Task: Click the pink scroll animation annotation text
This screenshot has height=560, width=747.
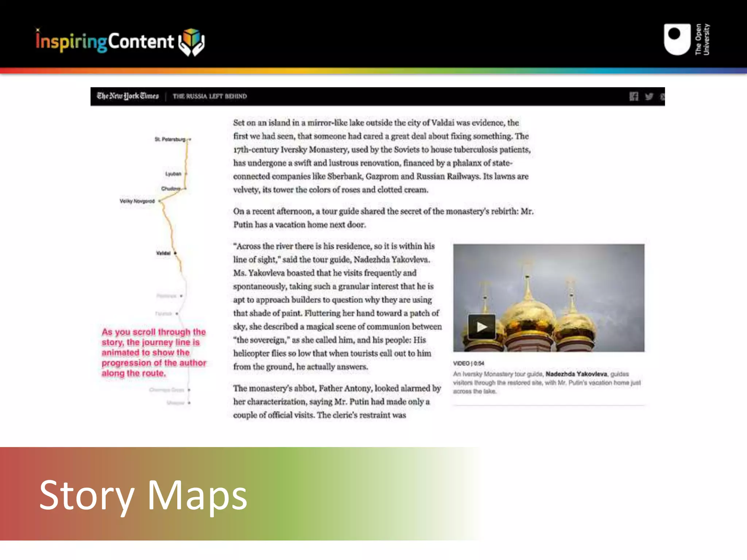Action: click(154, 353)
